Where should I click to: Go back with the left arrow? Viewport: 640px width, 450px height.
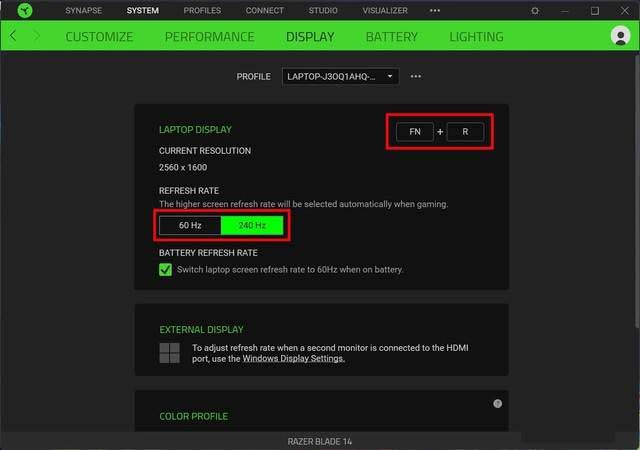coord(13,36)
